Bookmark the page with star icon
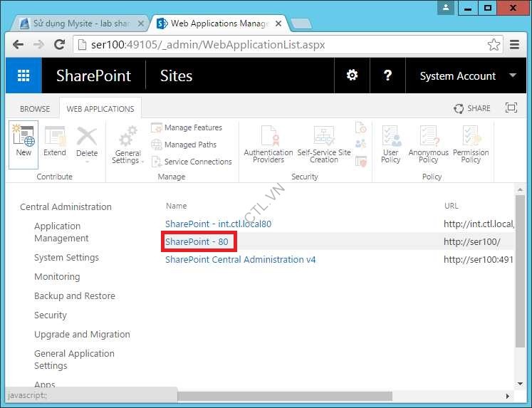532x408 pixels. click(494, 44)
